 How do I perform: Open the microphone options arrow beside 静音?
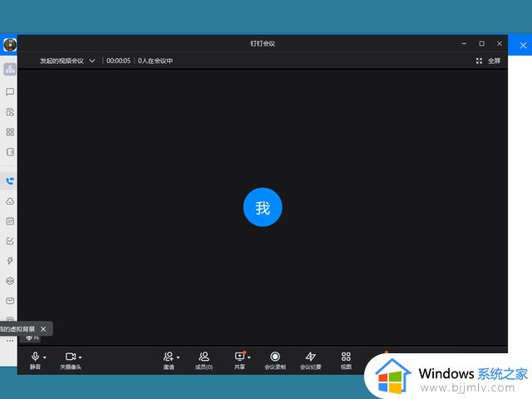tap(45, 357)
